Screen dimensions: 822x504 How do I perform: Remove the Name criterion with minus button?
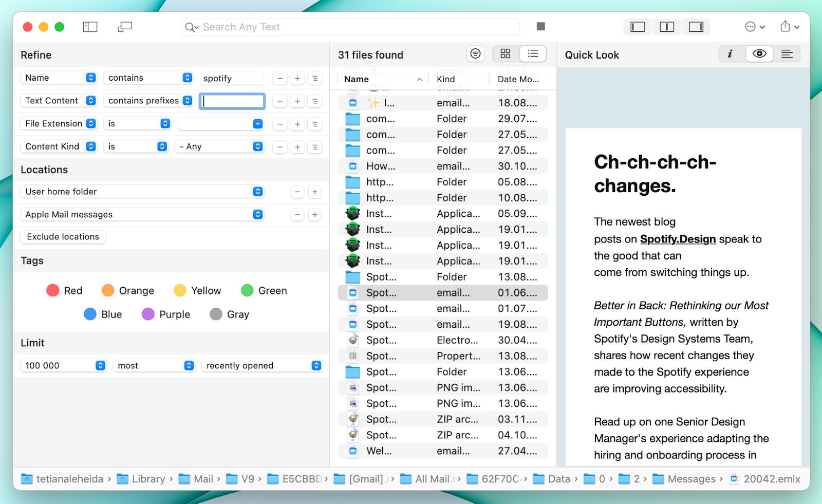coord(279,79)
